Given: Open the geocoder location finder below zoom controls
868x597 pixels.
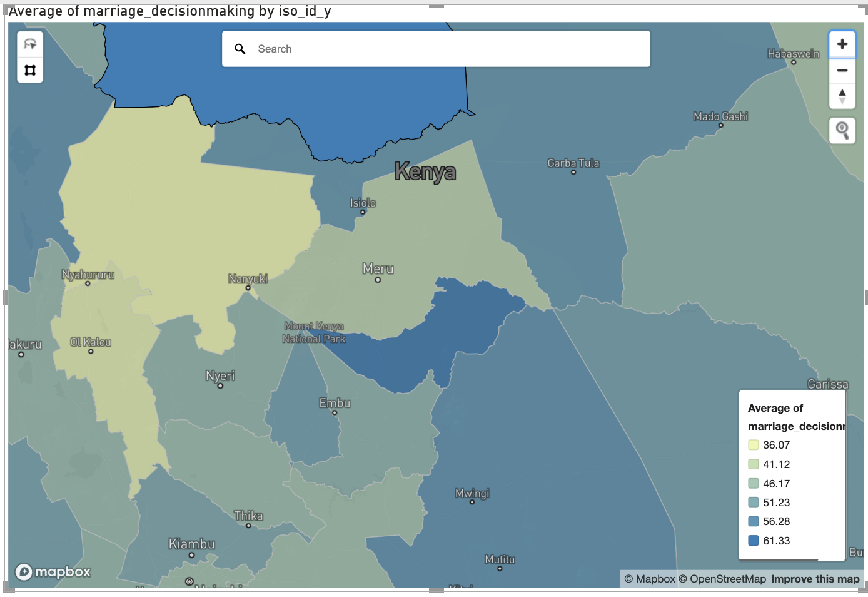Looking at the screenshot, I should click(x=842, y=130).
